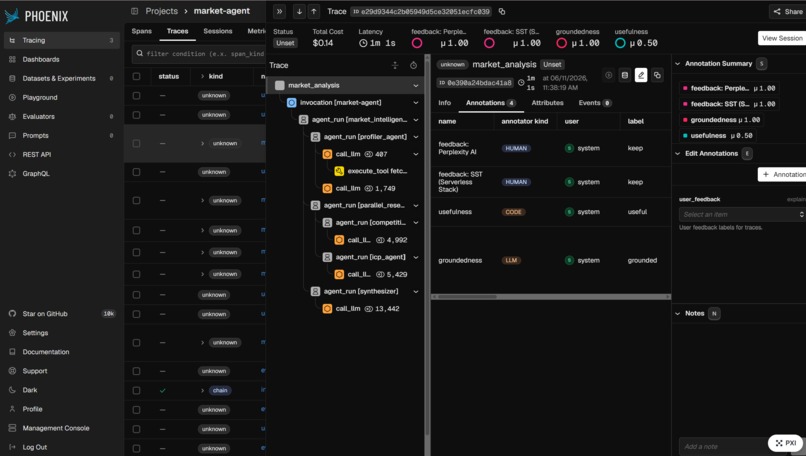Open Settings gear icon

(x=12, y=333)
